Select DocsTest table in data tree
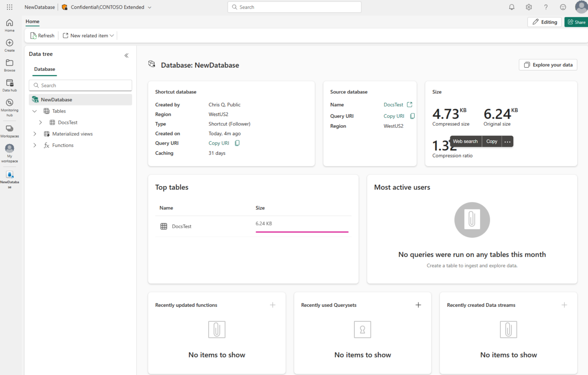This screenshot has width=588, height=375. (x=68, y=122)
